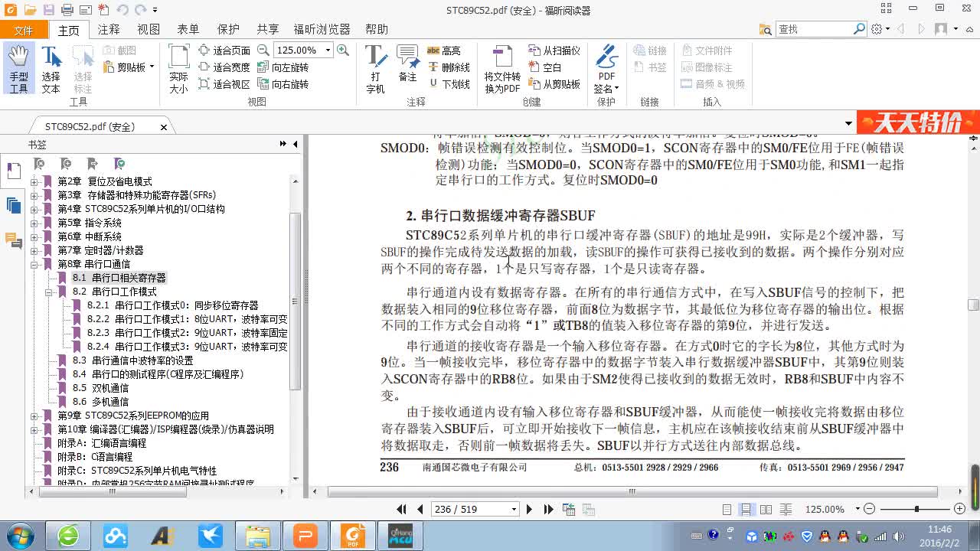Viewport: 980px width, 551px height.
Task: Open the PDF Sign (PDF签名) dropdown
Action: (606, 69)
